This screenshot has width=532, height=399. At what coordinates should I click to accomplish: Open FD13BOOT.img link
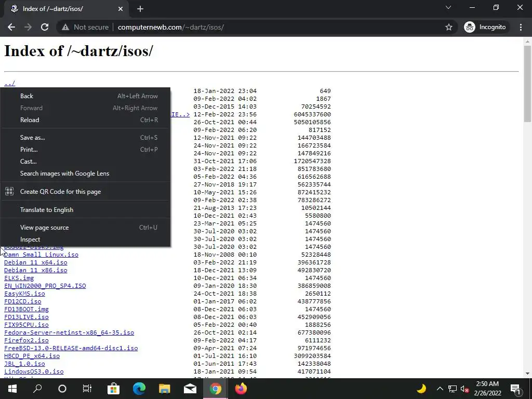point(26,309)
